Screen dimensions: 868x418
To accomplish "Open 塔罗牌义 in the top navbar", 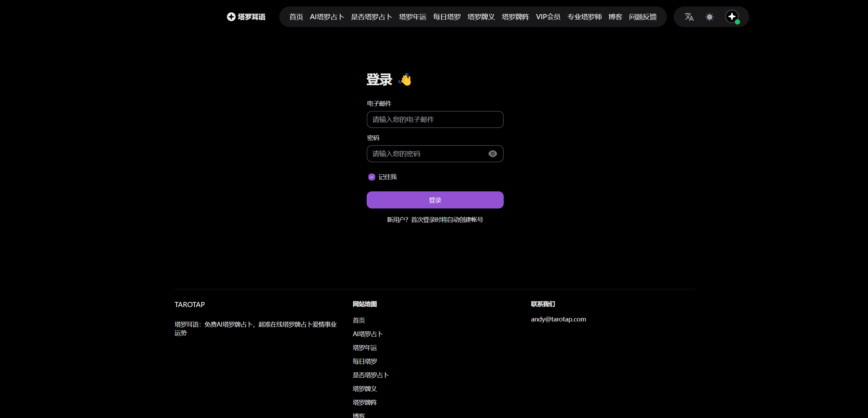I will click(x=481, y=17).
